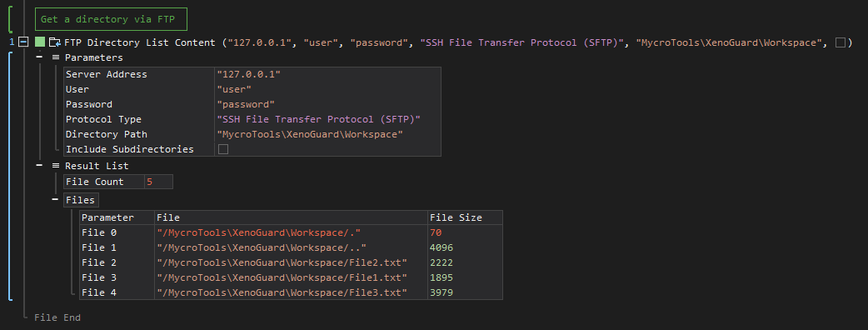Select the Directory Path value field
This screenshot has width=868, height=330.
(327, 134)
